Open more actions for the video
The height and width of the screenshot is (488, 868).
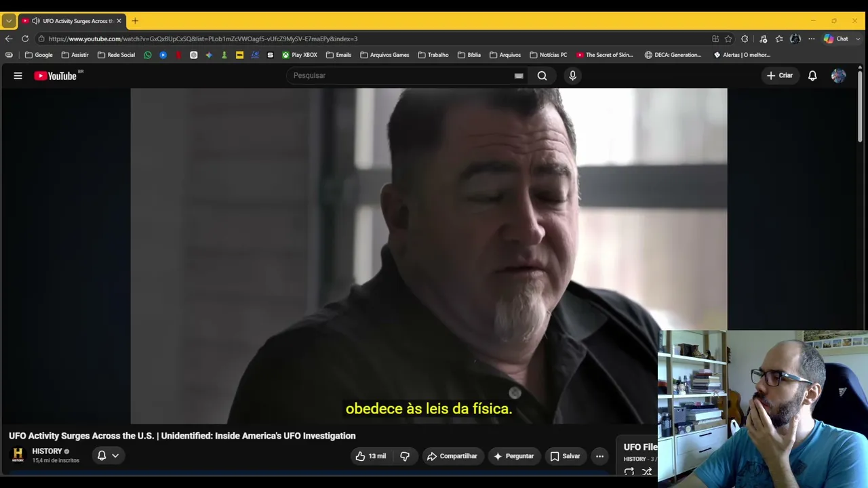click(599, 456)
